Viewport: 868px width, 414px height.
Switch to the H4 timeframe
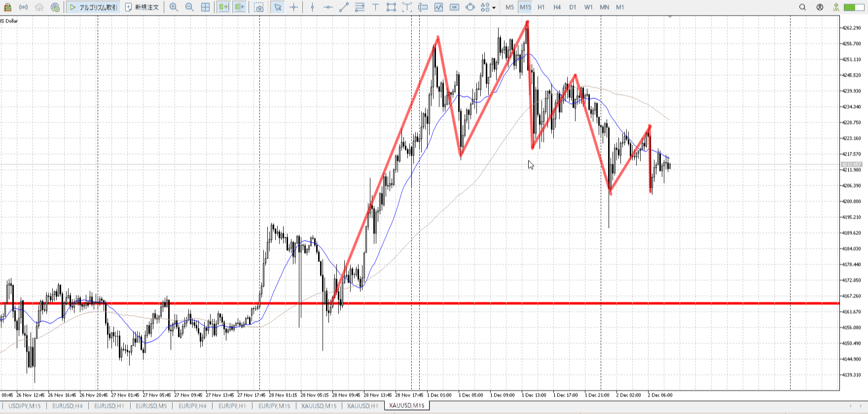click(557, 7)
